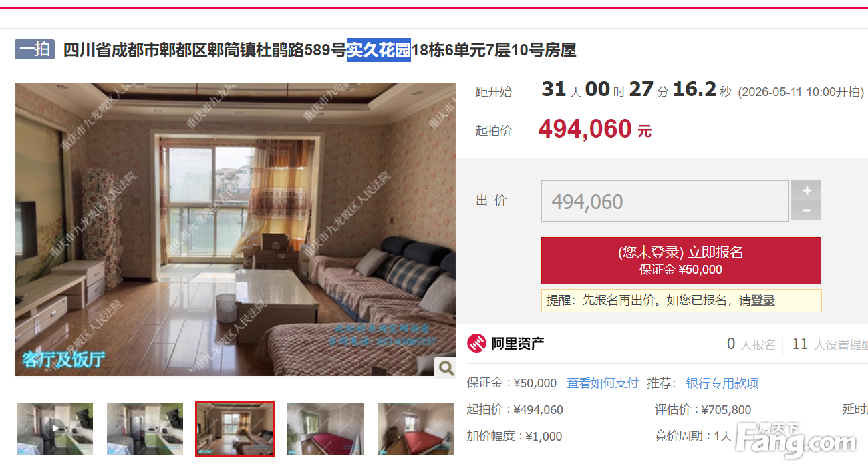Open the fifth bedroom thumbnail
Viewport: 868px width, 468px height.
(416, 429)
